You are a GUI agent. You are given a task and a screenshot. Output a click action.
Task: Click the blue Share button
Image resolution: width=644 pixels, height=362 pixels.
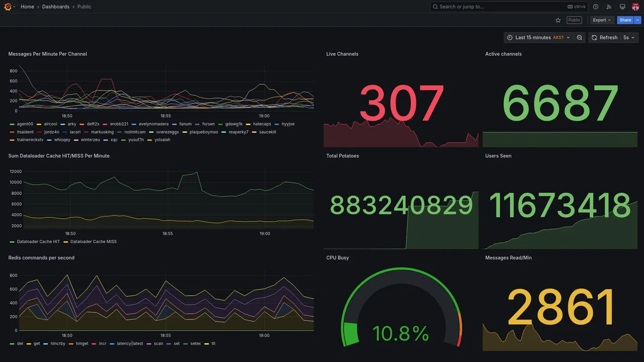(x=625, y=20)
